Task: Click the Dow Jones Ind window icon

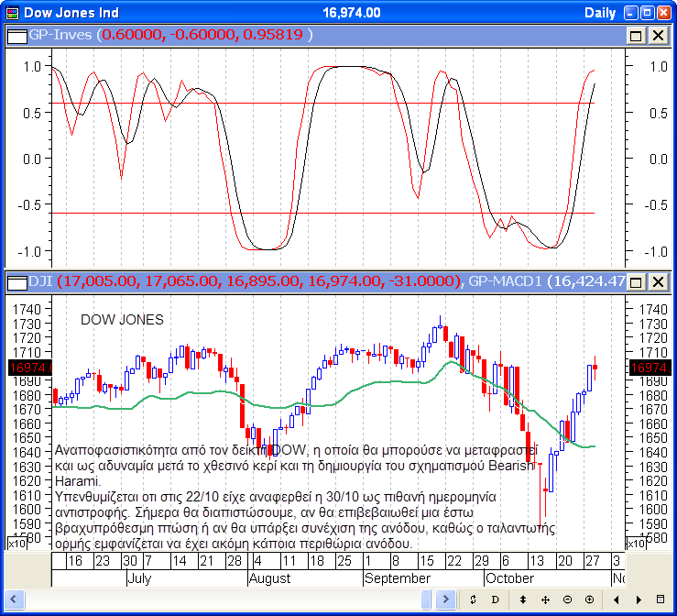Action: pos(12,12)
